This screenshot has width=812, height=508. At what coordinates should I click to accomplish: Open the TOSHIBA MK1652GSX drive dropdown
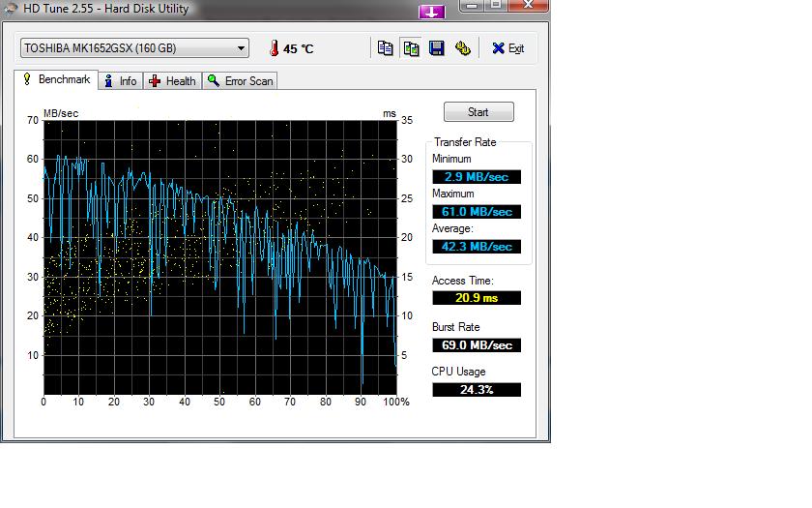134,48
